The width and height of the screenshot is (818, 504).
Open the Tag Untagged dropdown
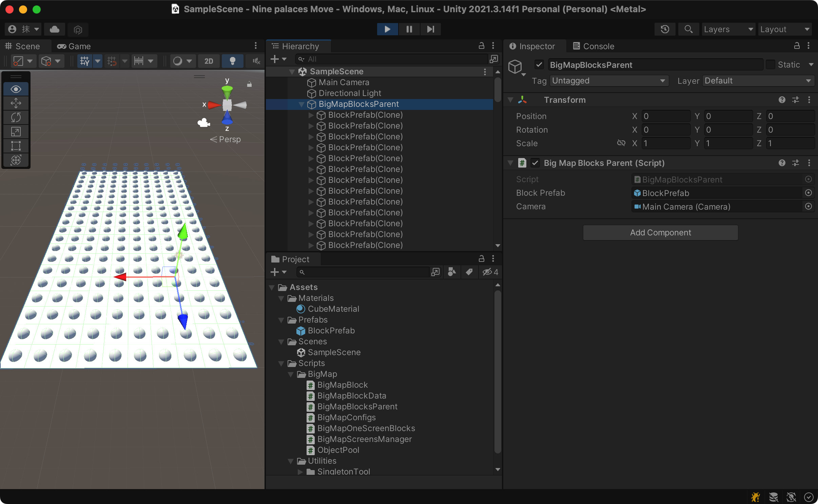pyautogui.click(x=609, y=81)
